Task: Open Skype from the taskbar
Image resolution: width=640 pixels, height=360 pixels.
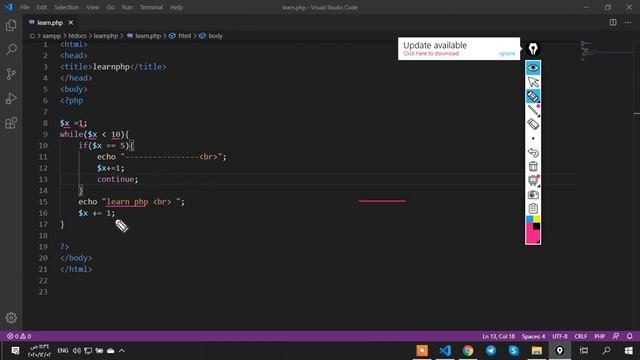Action: [513, 351]
